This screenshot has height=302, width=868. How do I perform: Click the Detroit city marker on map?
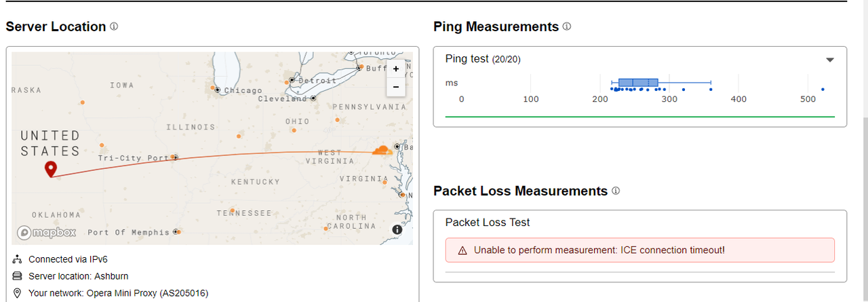(292, 79)
